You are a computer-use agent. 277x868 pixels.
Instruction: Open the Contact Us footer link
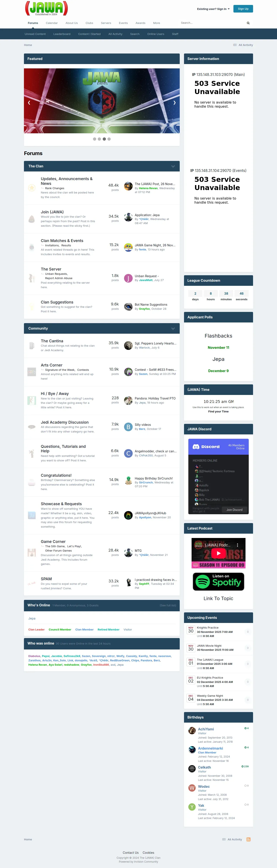(x=131, y=853)
